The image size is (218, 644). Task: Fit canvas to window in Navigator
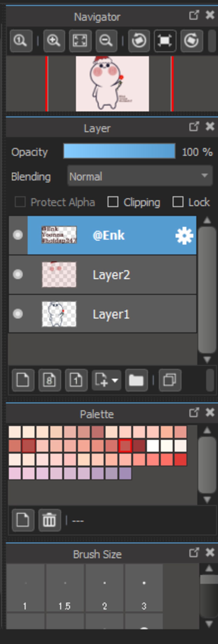point(80,41)
